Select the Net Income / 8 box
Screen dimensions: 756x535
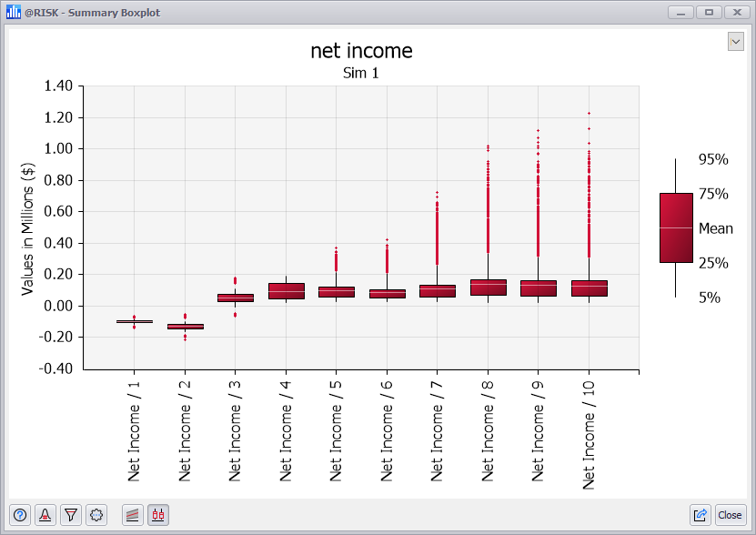click(x=488, y=288)
